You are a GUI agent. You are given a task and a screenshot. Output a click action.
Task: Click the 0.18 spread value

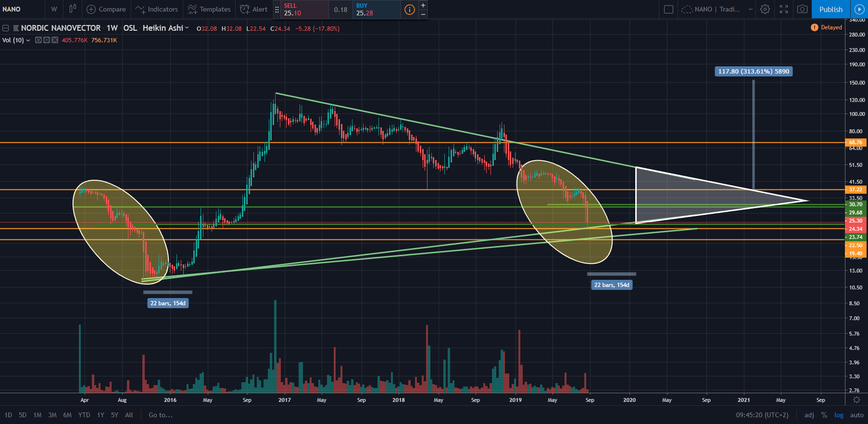[x=340, y=10]
